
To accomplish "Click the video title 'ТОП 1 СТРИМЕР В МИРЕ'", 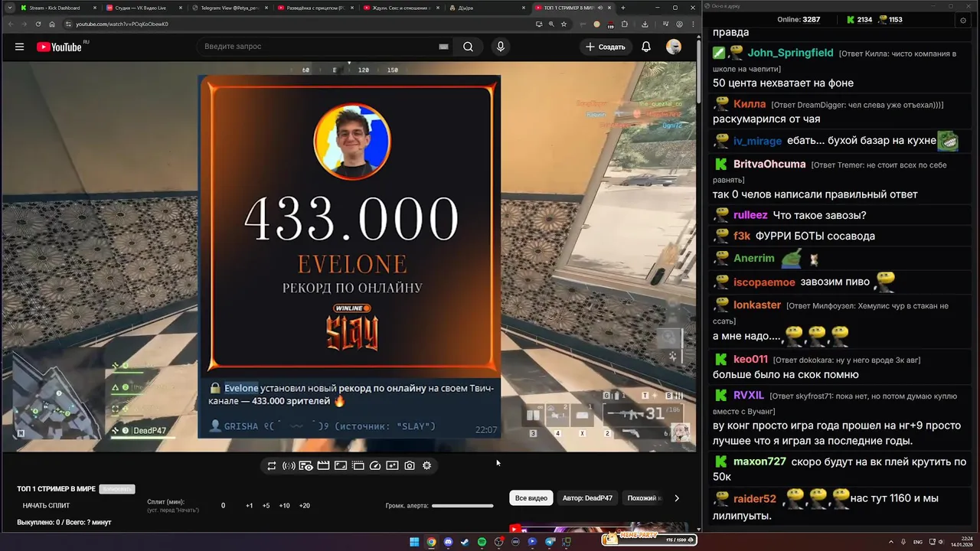I will [x=56, y=489].
